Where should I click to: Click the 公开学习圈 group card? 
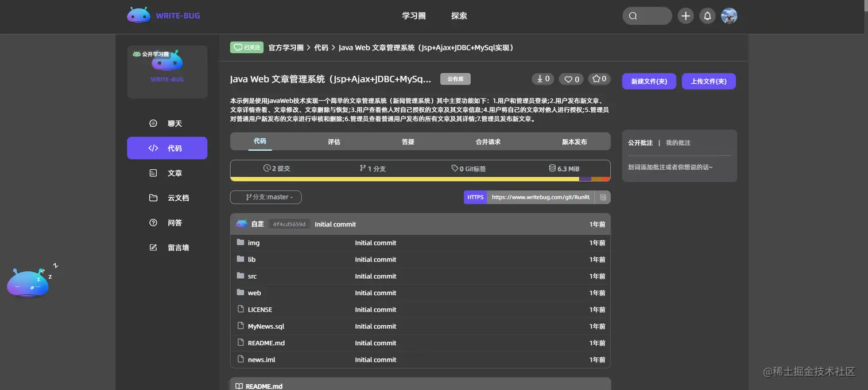click(167, 72)
